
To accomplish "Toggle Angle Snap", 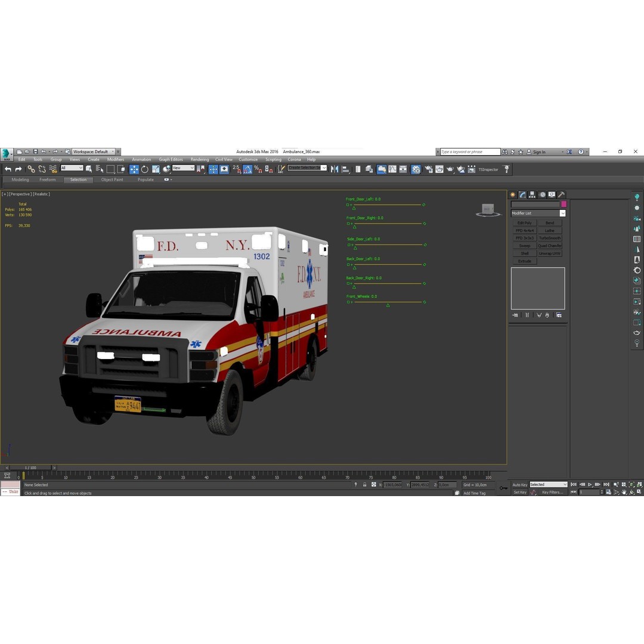I will click(x=247, y=169).
